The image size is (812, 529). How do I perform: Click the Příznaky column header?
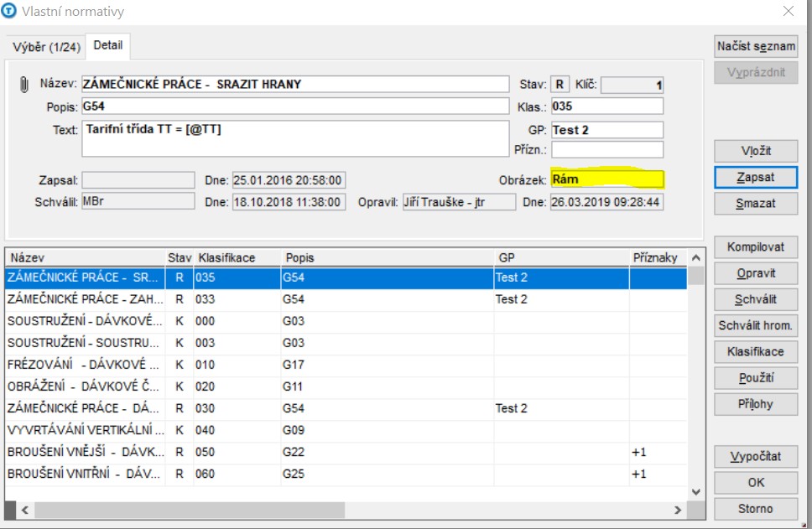[x=658, y=257]
